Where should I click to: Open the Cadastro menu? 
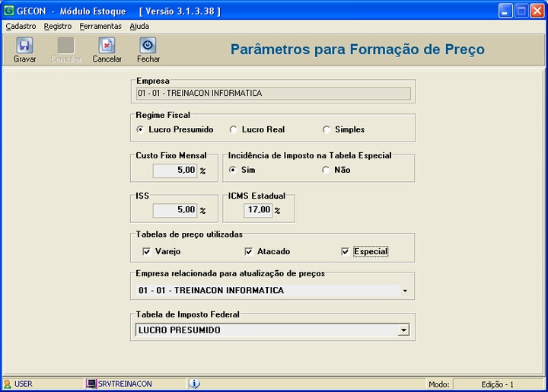tap(21, 26)
